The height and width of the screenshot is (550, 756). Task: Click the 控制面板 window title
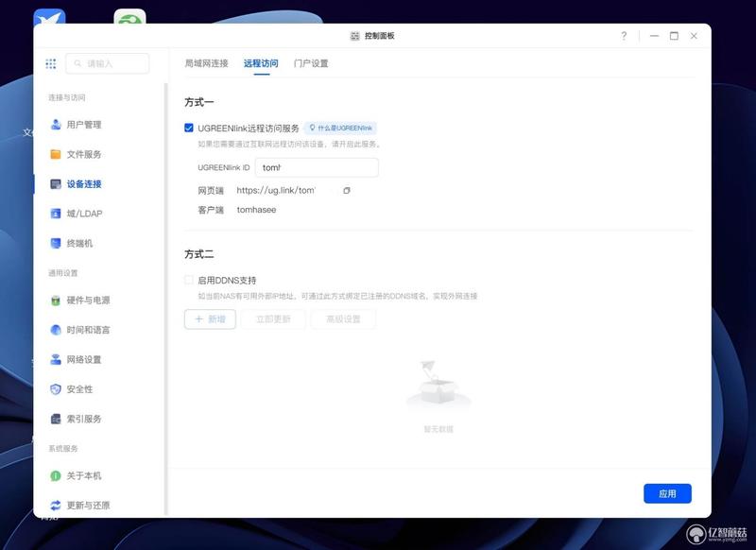pyautogui.click(x=380, y=36)
